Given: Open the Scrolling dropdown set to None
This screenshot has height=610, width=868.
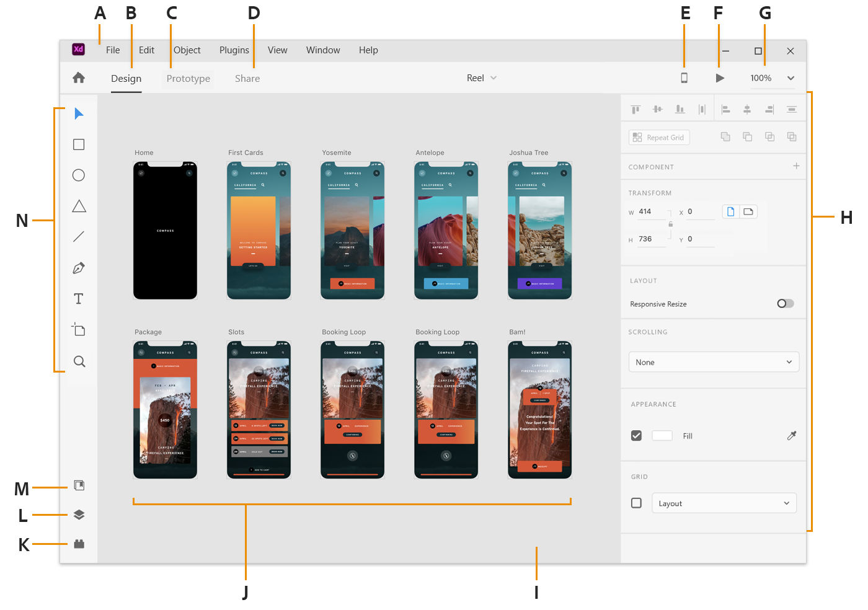Looking at the screenshot, I should (713, 361).
